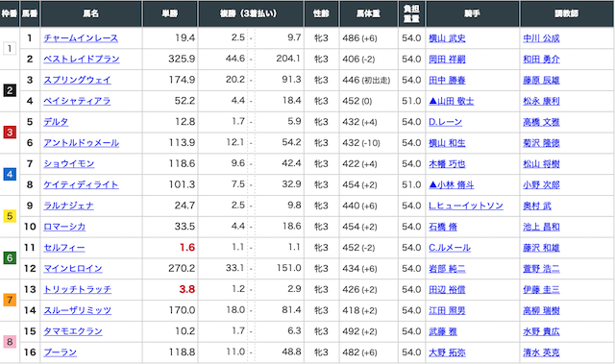This screenshot has height=364, width=615.
Task: Open trainer link 松永 康利
Action: 541,101
